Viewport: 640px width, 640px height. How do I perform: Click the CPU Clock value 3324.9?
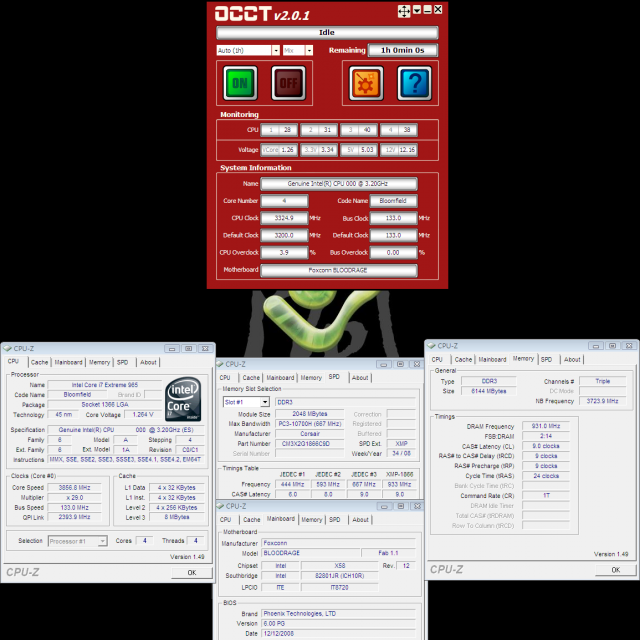click(x=284, y=218)
